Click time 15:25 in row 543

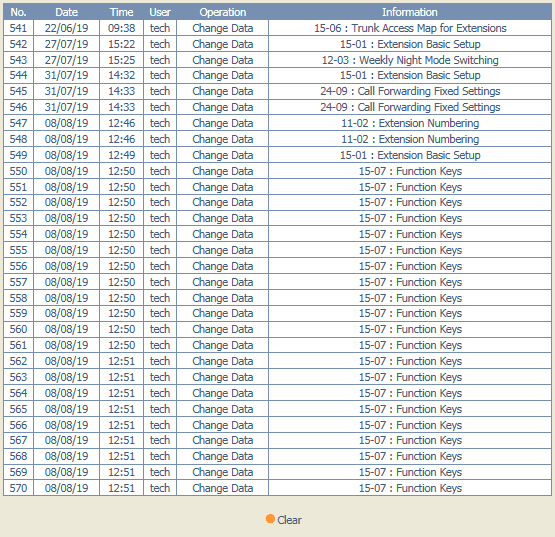point(121,60)
